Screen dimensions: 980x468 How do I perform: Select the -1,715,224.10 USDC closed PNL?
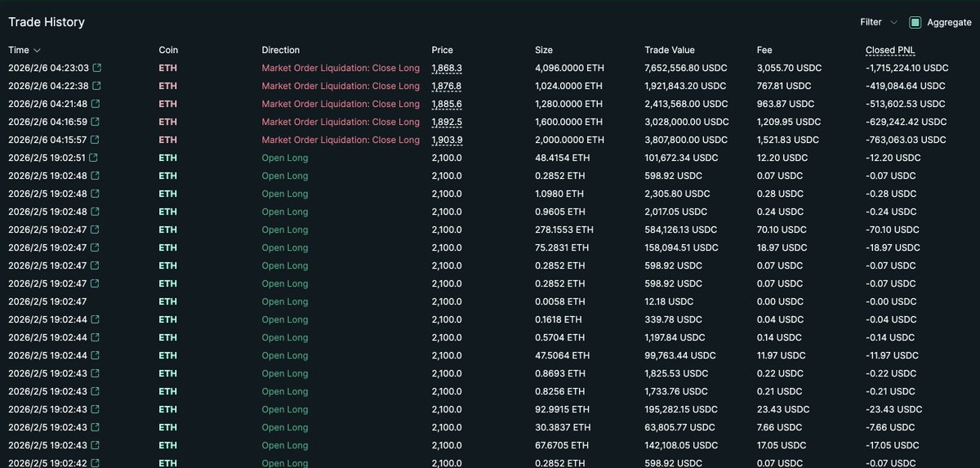pyautogui.click(x=907, y=68)
